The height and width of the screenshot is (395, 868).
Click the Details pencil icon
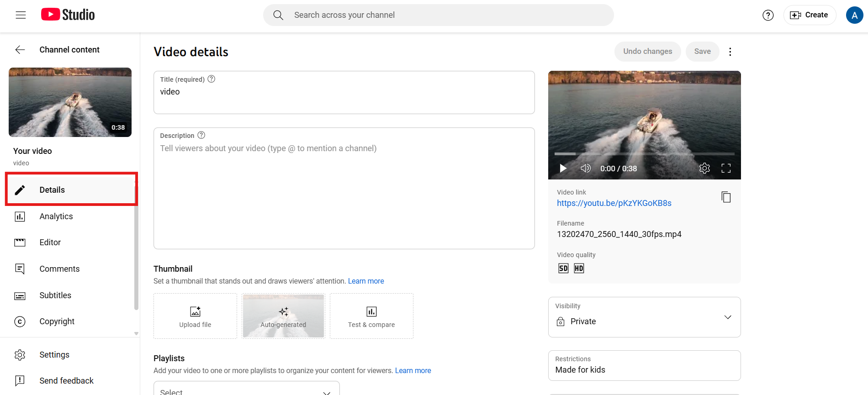(20, 190)
